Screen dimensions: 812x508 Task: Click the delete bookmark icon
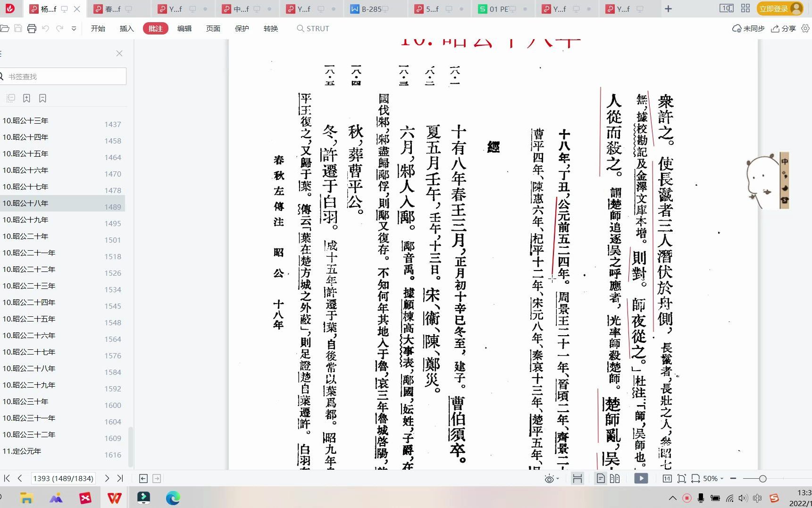click(x=43, y=98)
